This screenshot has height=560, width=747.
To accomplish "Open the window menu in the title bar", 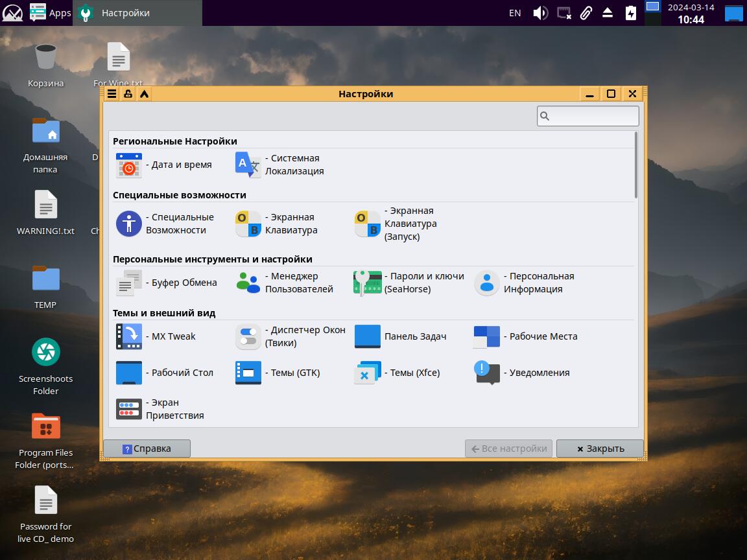I will [112, 94].
